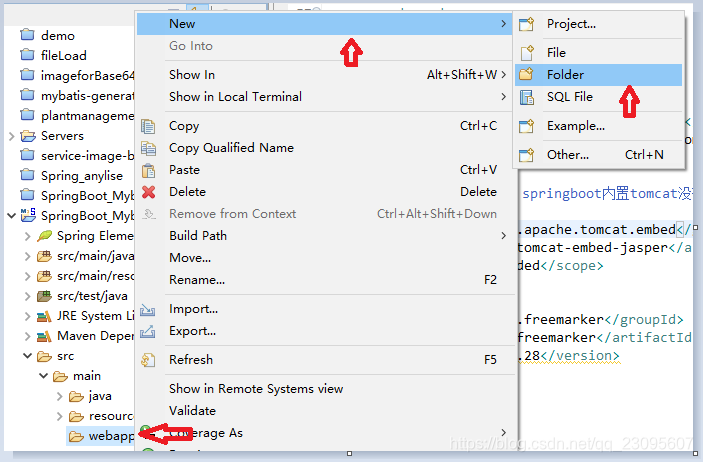Collapse the main folder node
The width and height of the screenshot is (703, 462).
click(x=43, y=376)
